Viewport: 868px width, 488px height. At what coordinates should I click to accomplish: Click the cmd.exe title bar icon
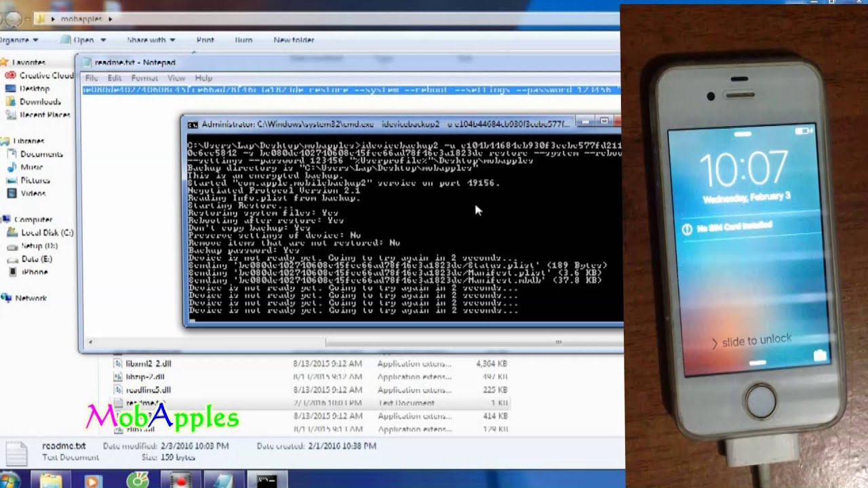193,125
